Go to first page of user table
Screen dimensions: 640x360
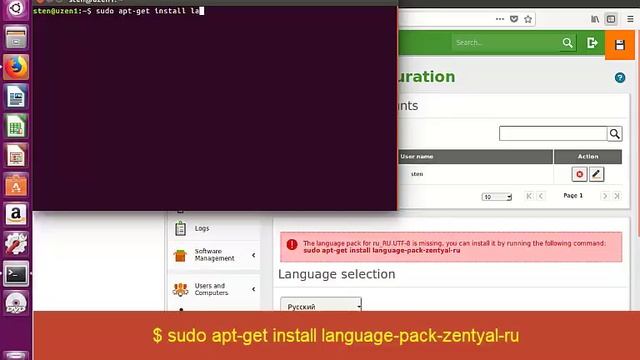(529, 196)
